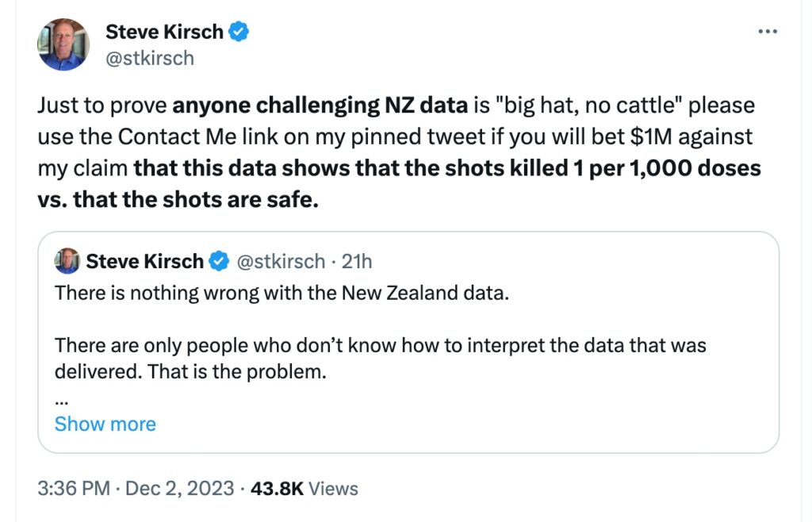Open the Steve Kirsch display name at the top
Screen dimensions: 812x522
coord(166,32)
